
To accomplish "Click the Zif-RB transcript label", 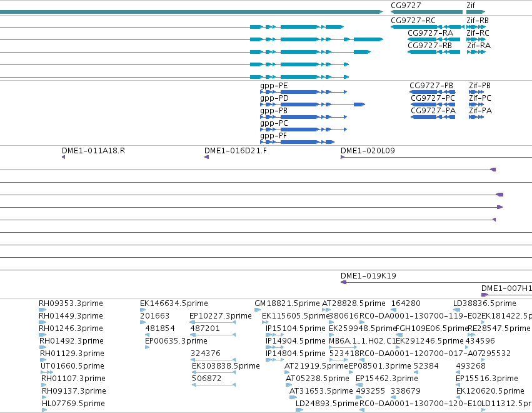I will tap(478, 21).
